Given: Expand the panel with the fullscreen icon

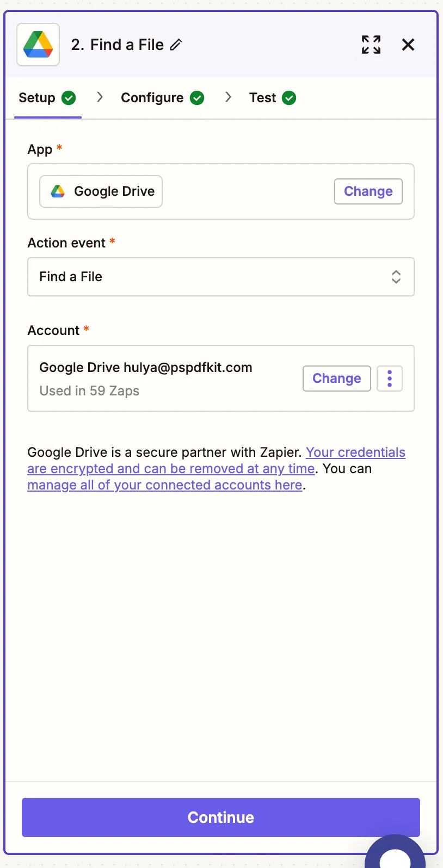Looking at the screenshot, I should point(371,45).
